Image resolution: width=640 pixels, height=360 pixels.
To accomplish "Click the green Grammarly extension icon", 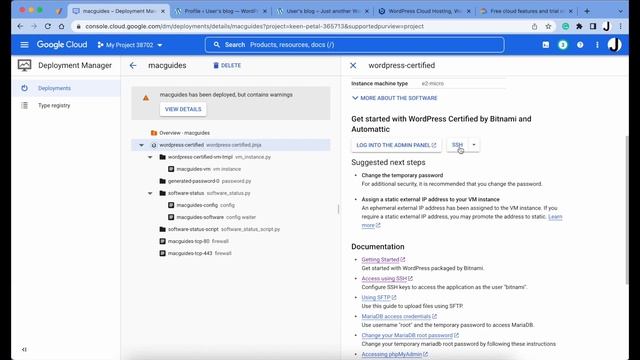I will click(x=565, y=26).
